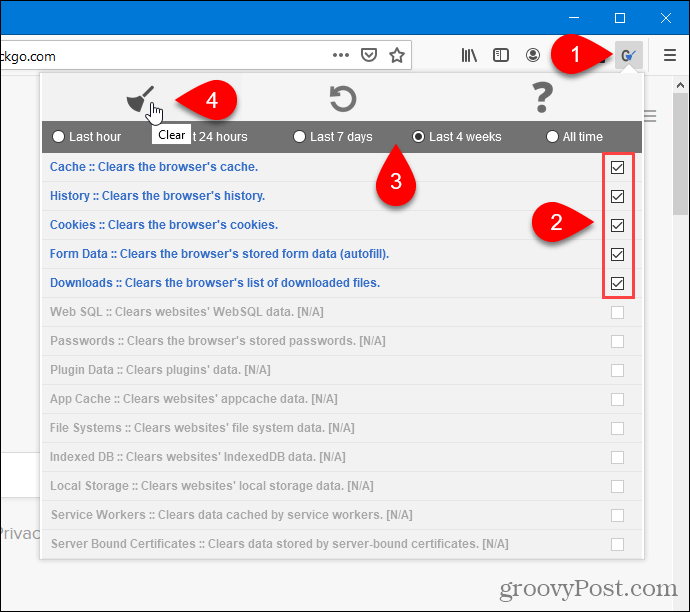
Task: Open page actions three-dot menu
Action: [341, 55]
